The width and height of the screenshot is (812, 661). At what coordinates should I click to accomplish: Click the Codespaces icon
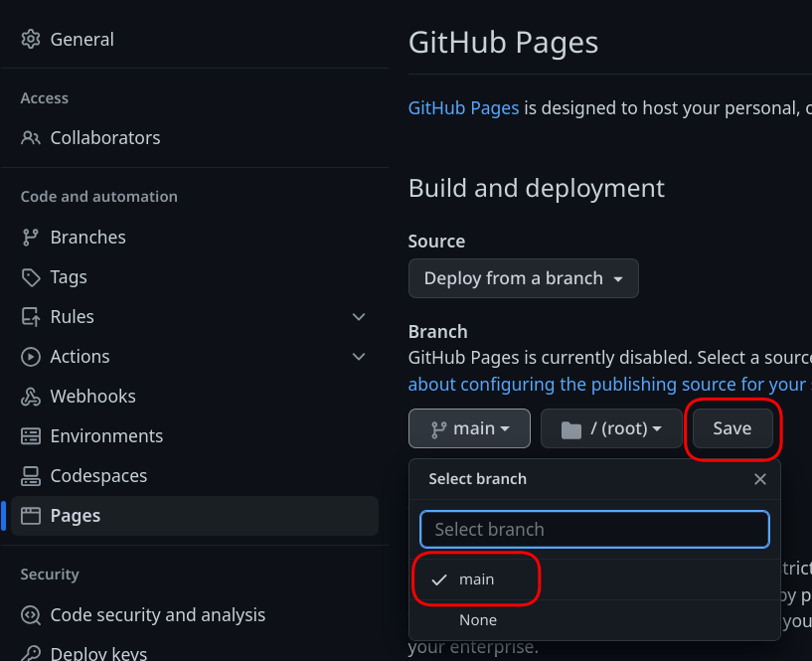click(x=31, y=475)
